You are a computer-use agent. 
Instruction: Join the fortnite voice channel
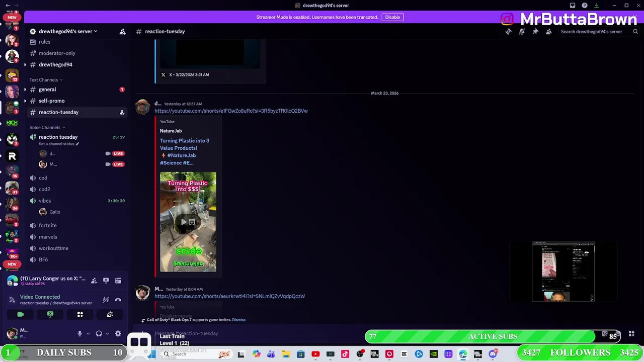pos(47,225)
